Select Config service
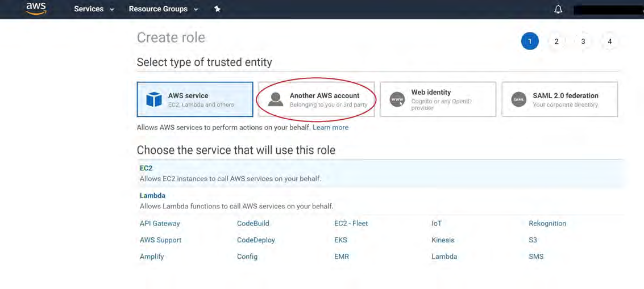 coord(247,257)
